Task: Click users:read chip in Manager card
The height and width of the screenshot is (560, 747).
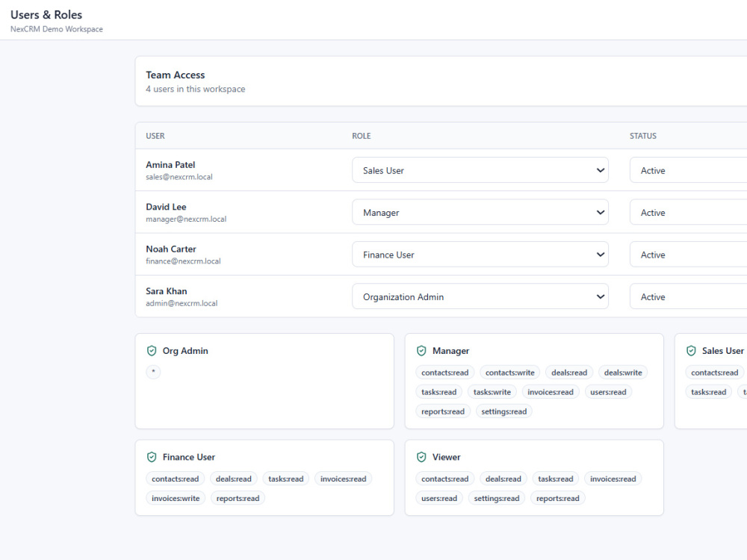Action: click(x=608, y=392)
